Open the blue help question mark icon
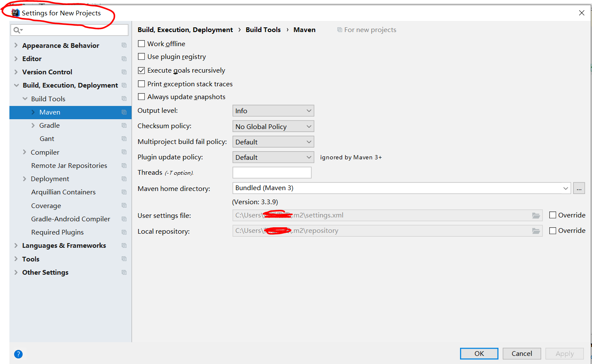592x364 pixels. (x=18, y=354)
